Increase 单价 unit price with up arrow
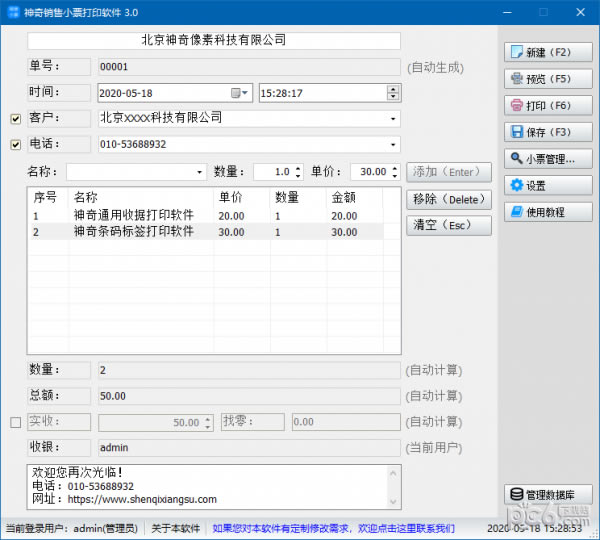Screen dimensions: 600x540 click(x=395, y=168)
